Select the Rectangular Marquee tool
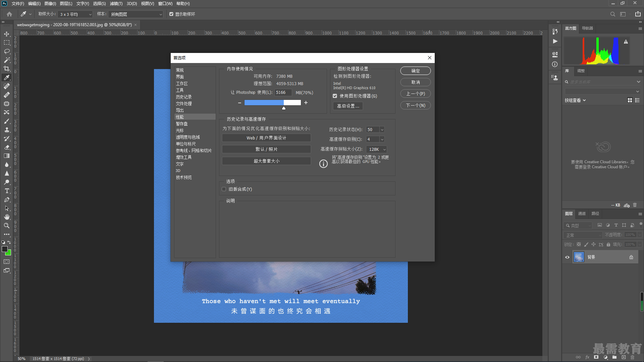 pyautogui.click(x=6, y=43)
